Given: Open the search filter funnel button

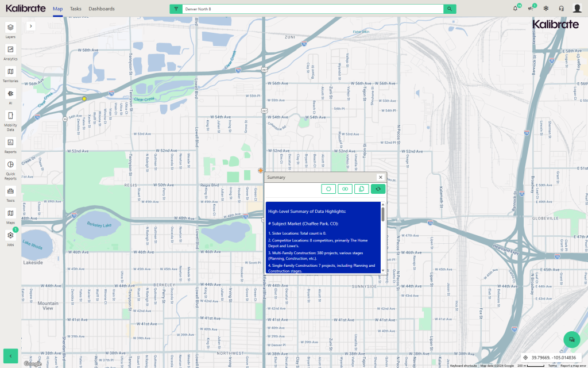Looking at the screenshot, I should pos(176,9).
